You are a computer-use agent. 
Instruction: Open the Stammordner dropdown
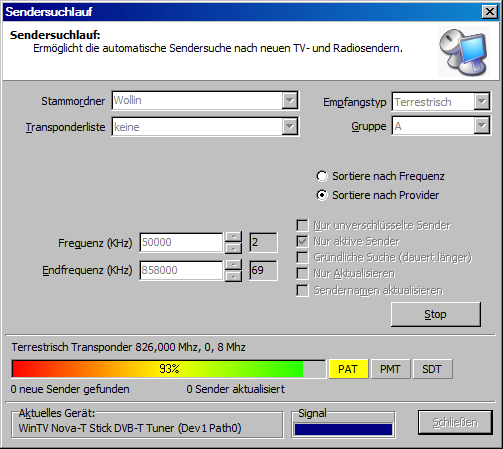click(290, 100)
